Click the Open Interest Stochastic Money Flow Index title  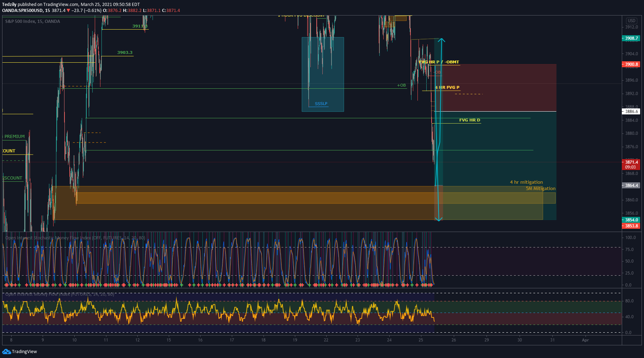point(75,238)
